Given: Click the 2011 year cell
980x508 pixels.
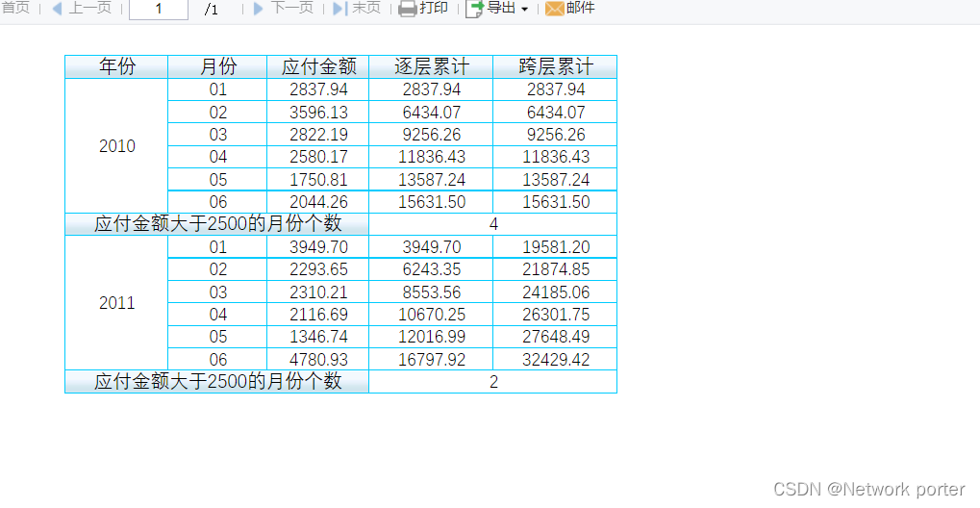Looking at the screenshot, I should click(x=117, y=303).
